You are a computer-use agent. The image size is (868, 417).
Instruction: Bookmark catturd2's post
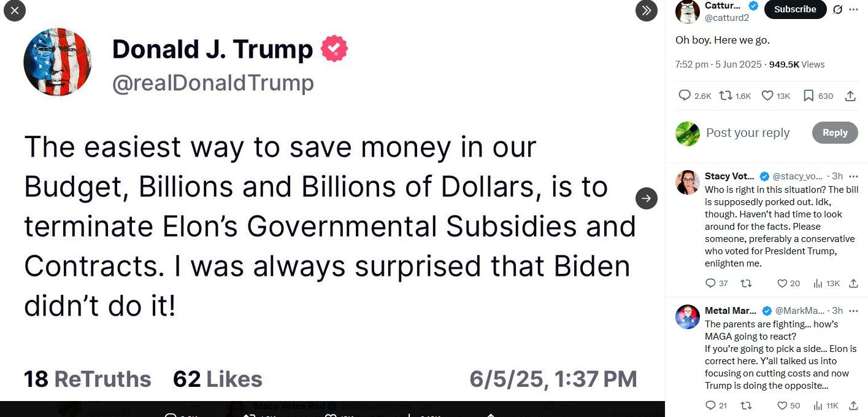click(x=808, y=95)
